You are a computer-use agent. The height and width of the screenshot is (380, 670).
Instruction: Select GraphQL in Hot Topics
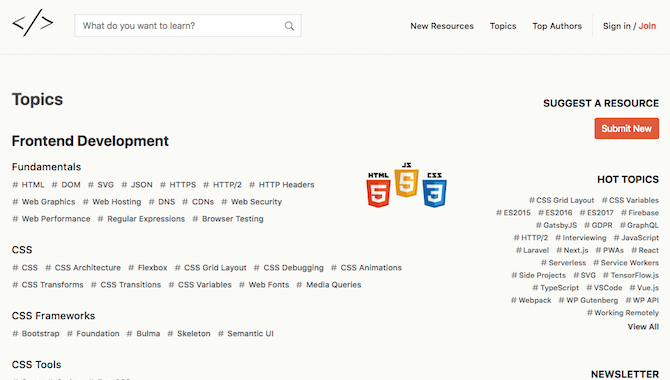click(639, 225)
